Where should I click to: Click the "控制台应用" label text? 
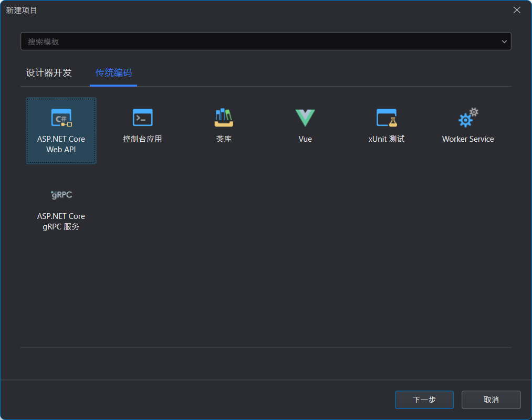142,139
